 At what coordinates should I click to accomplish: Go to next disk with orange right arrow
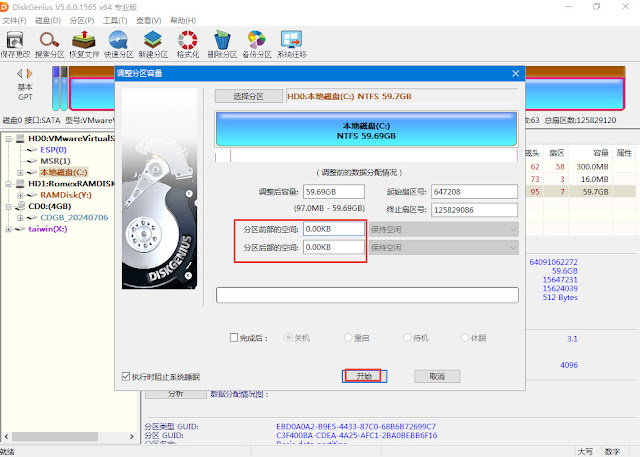(29, 73)
